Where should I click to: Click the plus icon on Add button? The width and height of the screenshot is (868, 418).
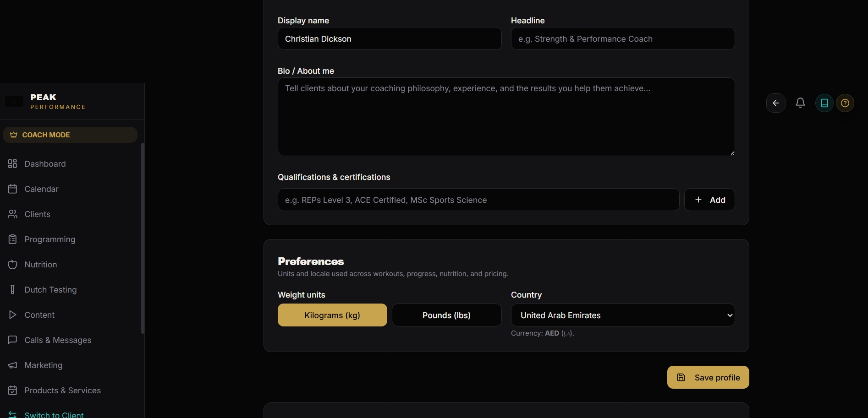[698, 200]
